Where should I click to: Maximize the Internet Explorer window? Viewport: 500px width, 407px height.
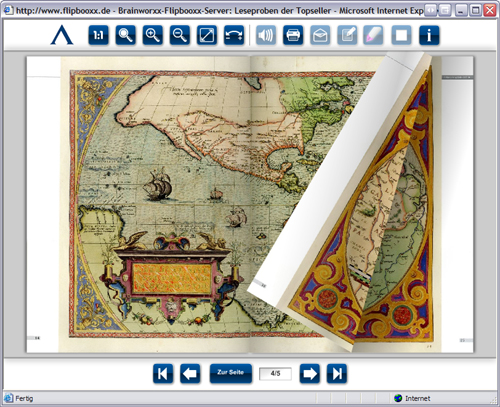click(476, 10)
